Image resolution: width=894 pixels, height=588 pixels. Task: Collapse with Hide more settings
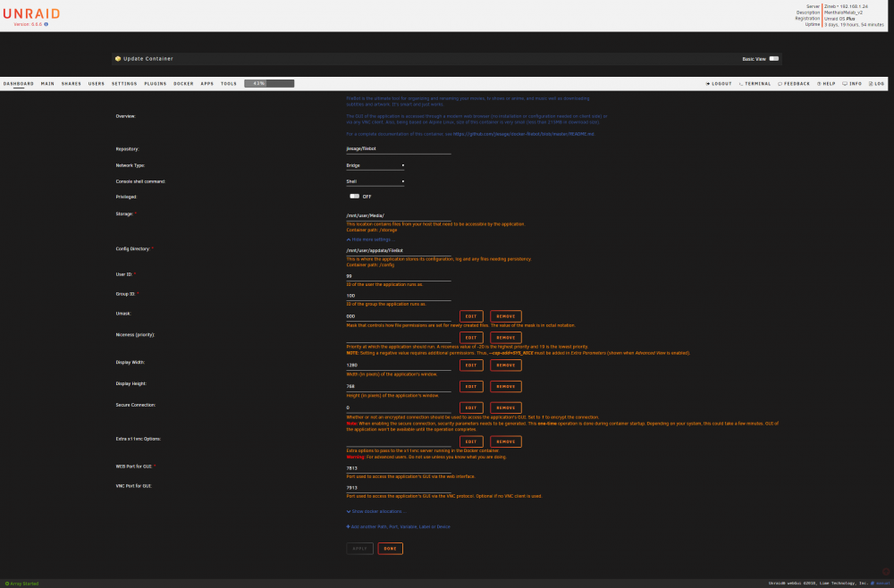[371, 239]
